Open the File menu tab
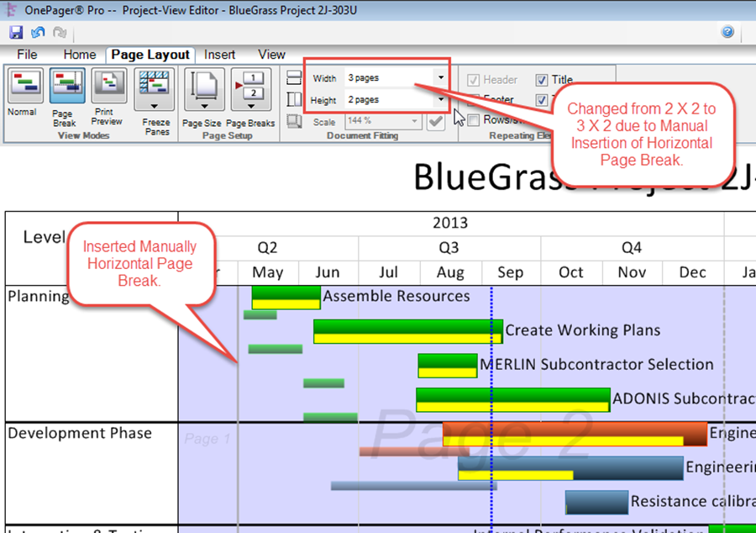 click(x=27, y=55)
